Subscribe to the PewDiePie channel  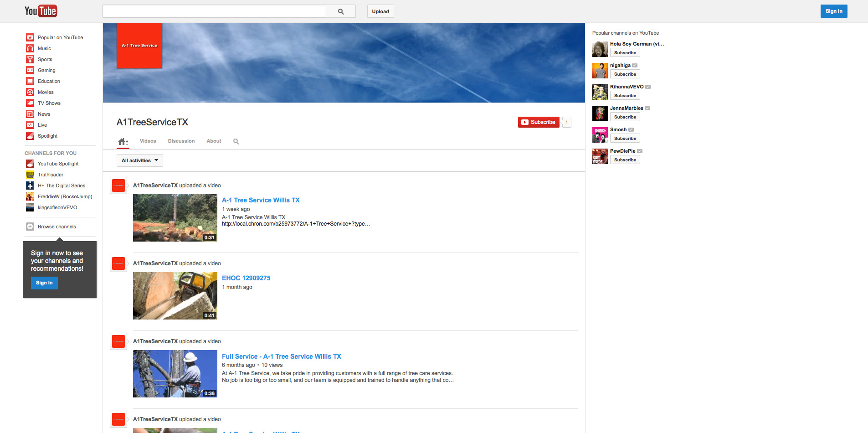[x=625, y=160]
